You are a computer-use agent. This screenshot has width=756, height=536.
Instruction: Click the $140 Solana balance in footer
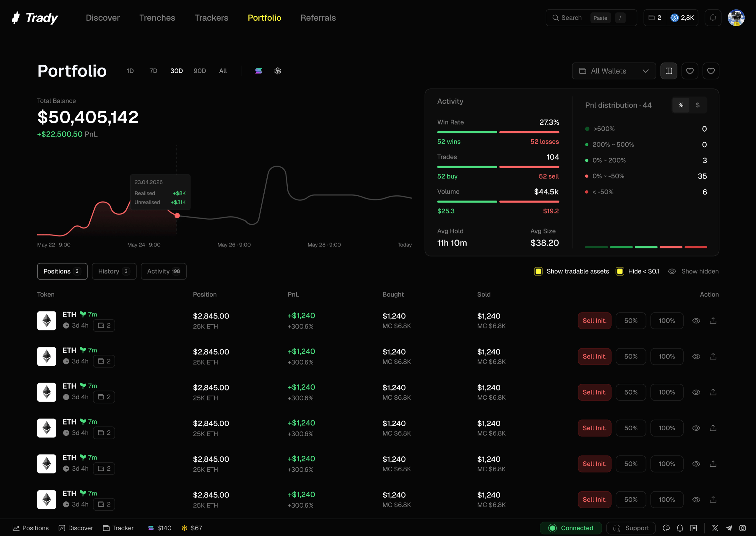[160, 528]
